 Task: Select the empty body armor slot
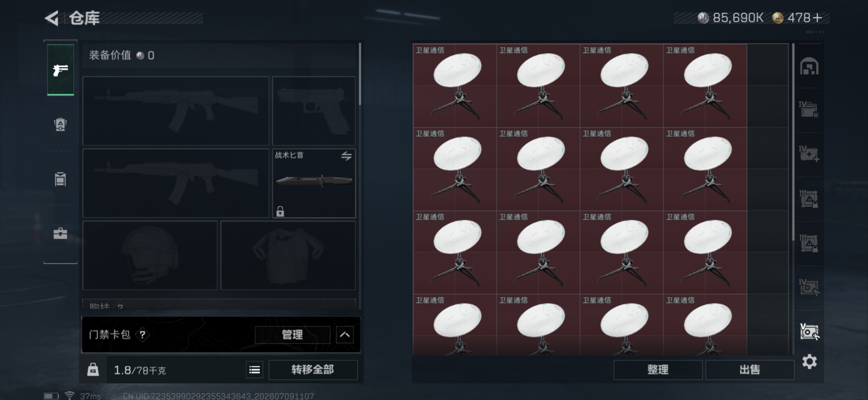288,255
